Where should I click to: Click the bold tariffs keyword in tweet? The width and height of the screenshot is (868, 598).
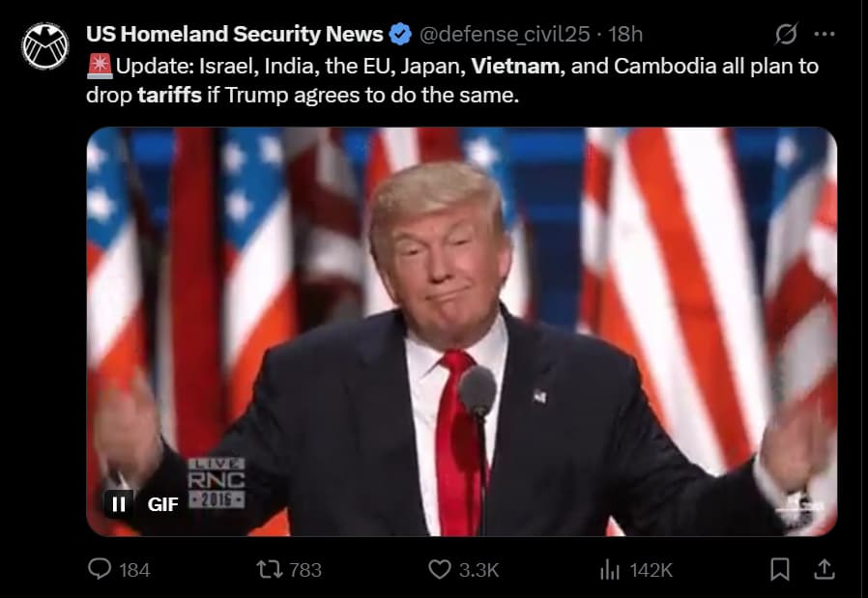tap(169, 96)
